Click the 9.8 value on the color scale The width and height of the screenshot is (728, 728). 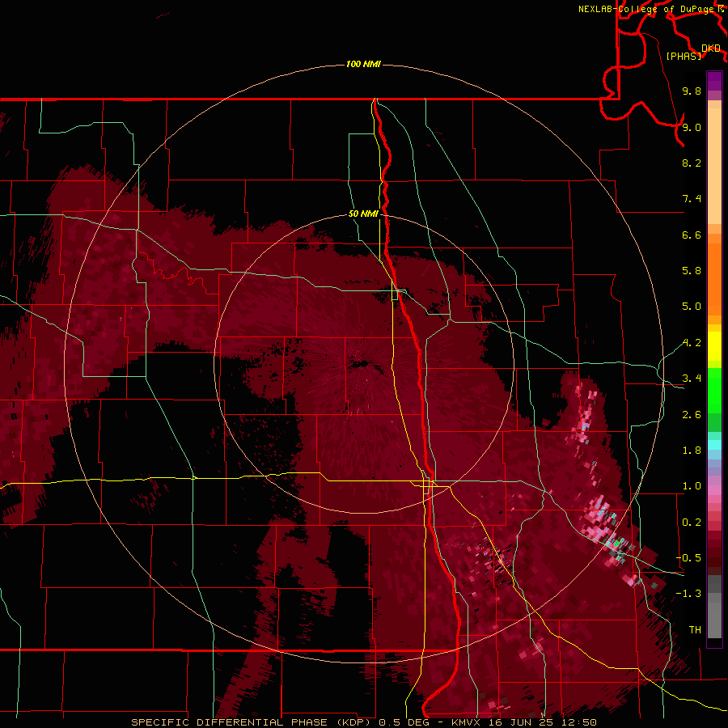692,91
